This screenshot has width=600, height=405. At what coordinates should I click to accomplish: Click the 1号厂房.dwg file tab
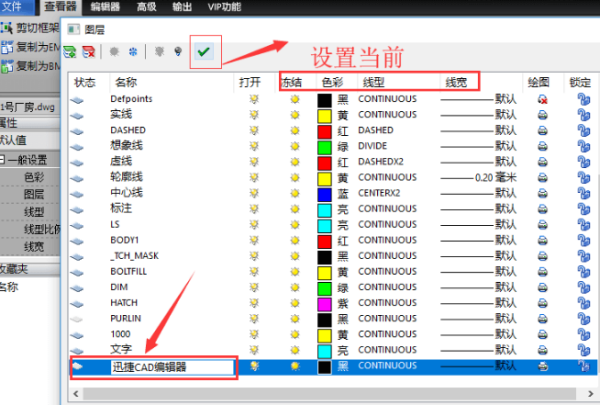click(x=28, y=107)
